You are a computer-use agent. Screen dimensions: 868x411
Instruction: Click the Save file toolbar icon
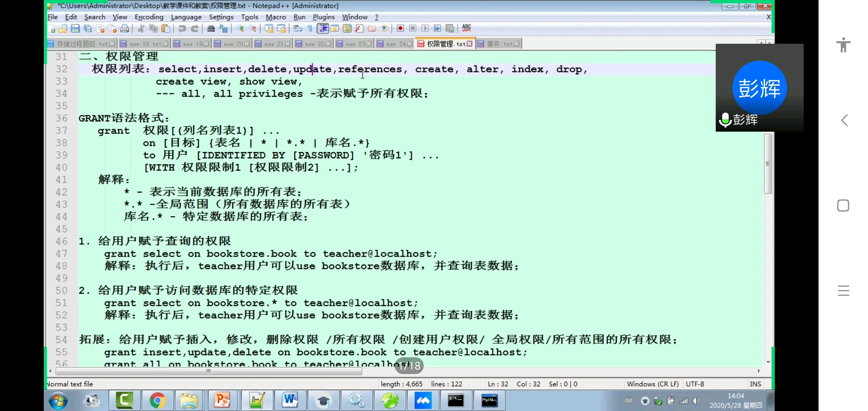click(75, 29)
